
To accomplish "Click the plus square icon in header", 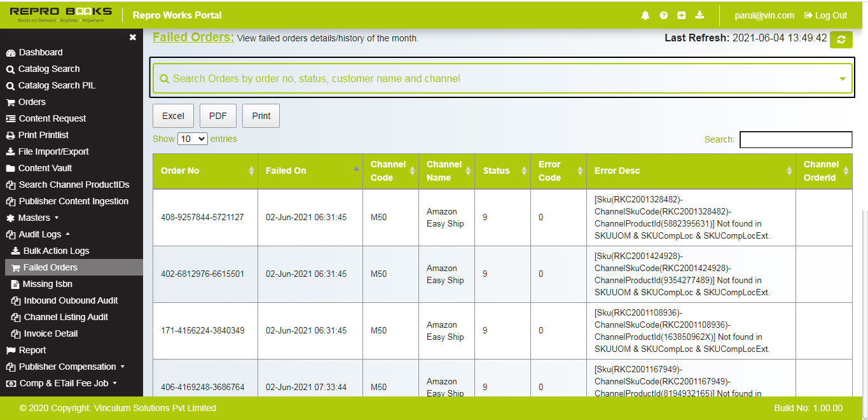I will [x=682, y=15].
